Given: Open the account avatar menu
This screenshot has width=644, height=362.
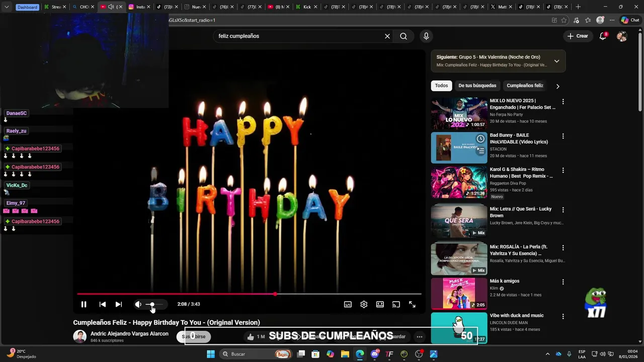Looking at the screenshot, I should tap(622, 36).
